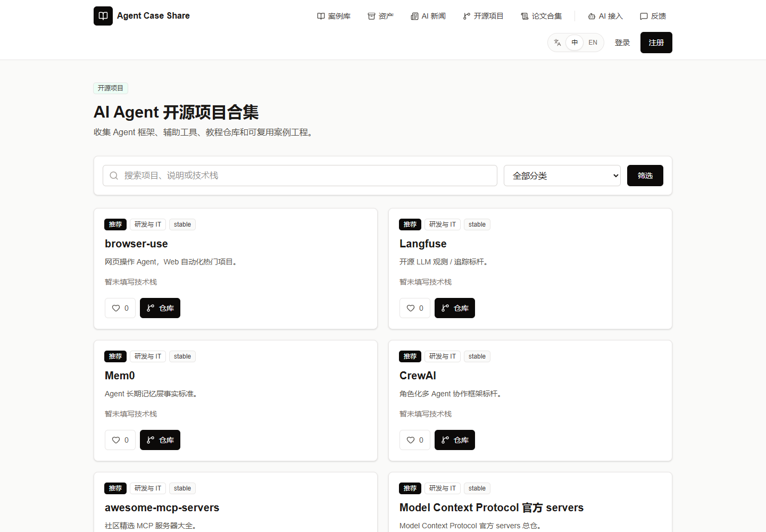
Task: Go to AI 新闻 page
Action: click(428, 16)
